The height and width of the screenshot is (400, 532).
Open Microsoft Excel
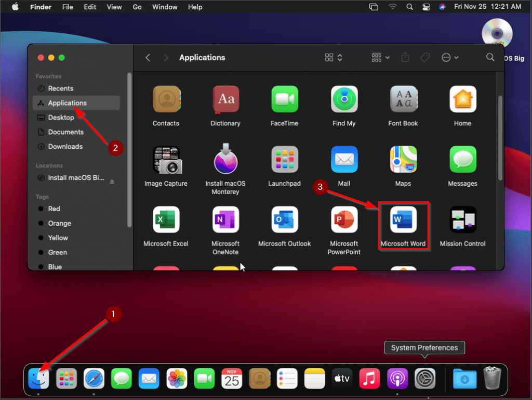pyautogui.click(x=166, y=220)
